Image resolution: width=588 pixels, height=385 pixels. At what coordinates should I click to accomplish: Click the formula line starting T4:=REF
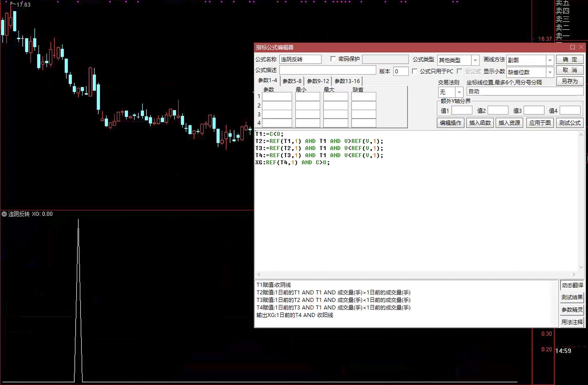point(319,155)
